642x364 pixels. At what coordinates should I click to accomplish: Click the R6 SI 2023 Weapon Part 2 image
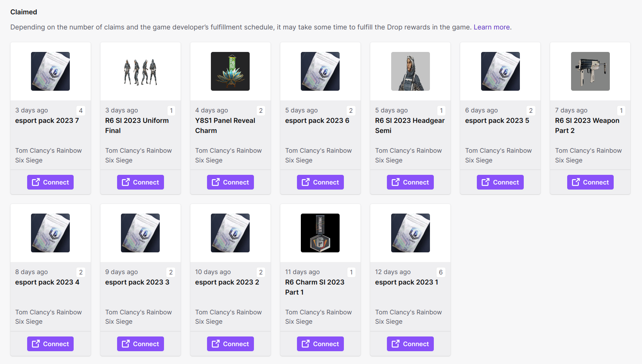pos(590,71)
